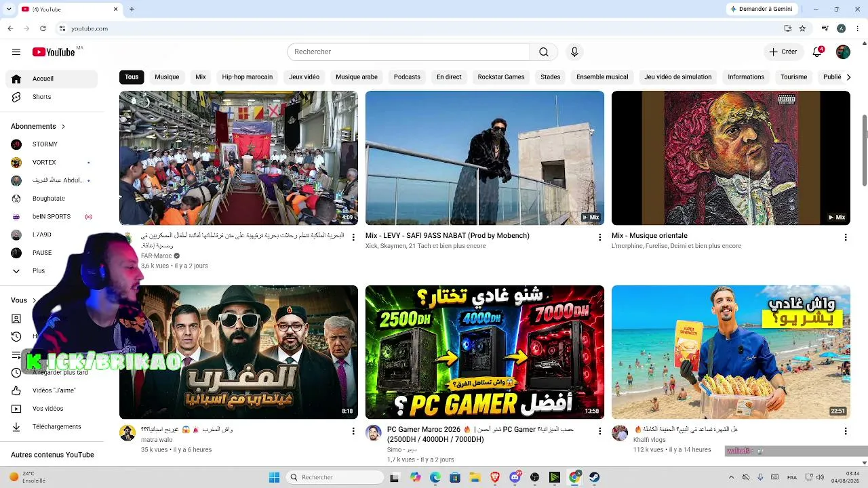Expand more subscriptions with Plus
Screen dimensions: 868x488
pos(39,271)
